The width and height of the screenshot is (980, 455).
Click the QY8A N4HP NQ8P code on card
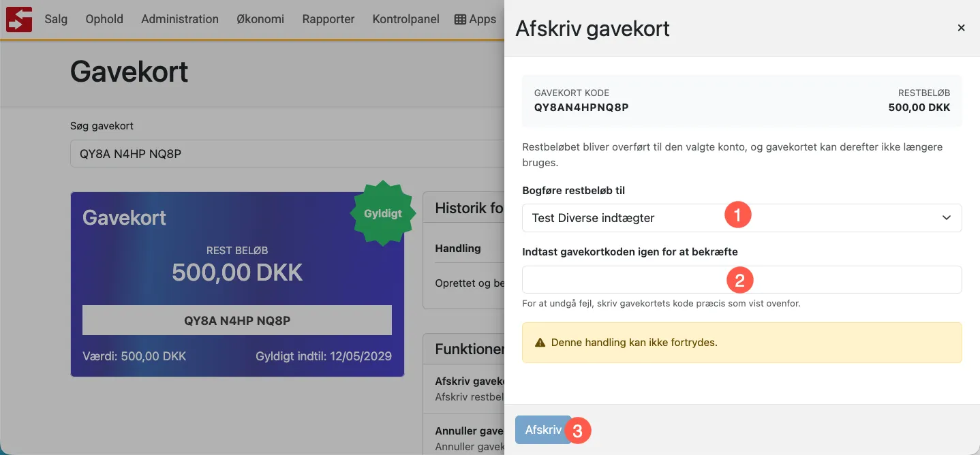pyautogui.click(x=237, y=320)
